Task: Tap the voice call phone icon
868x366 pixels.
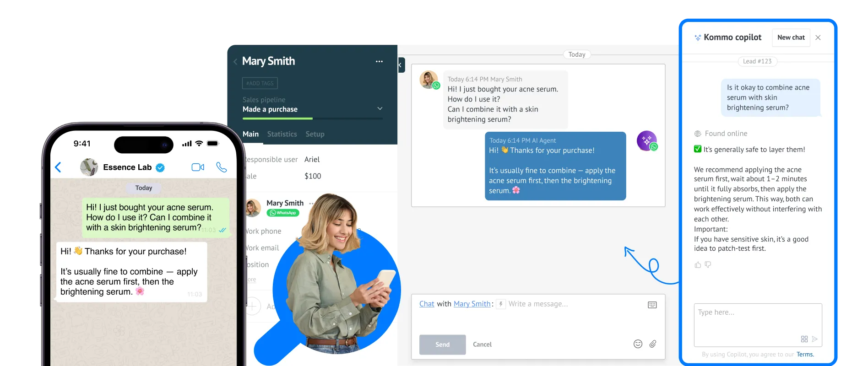Action: pos(222,167)
